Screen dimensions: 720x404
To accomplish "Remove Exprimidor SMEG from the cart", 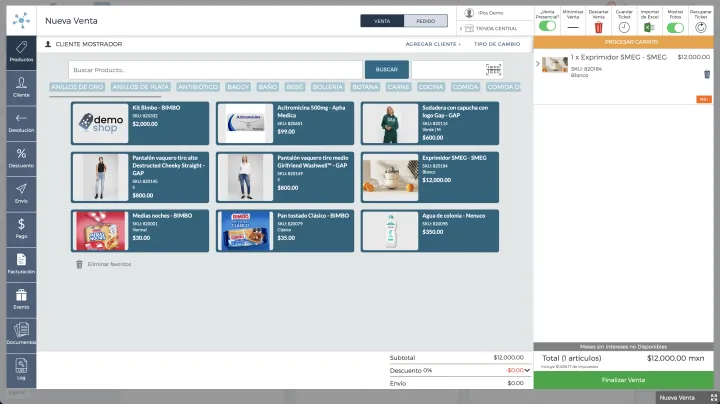I will (707, 74).
